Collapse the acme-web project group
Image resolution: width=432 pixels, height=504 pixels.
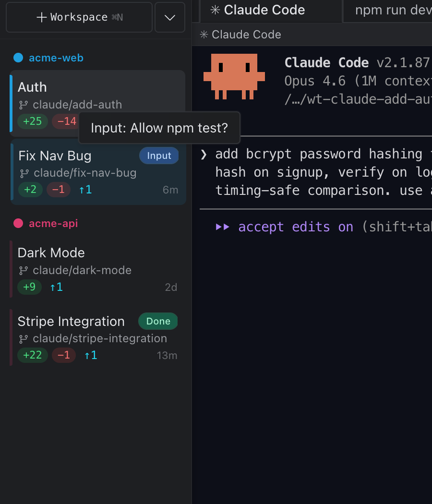pyautogui.click(x=56, y=58)
